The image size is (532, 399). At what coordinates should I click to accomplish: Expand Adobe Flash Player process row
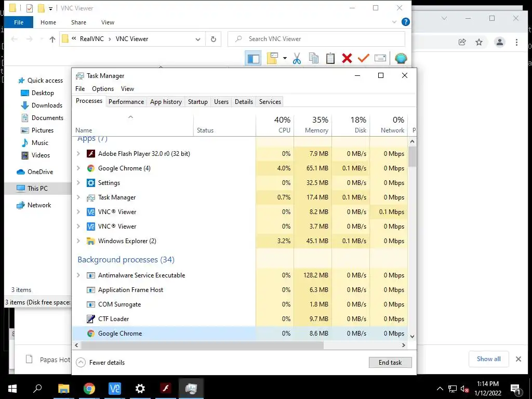pos(78,154)
